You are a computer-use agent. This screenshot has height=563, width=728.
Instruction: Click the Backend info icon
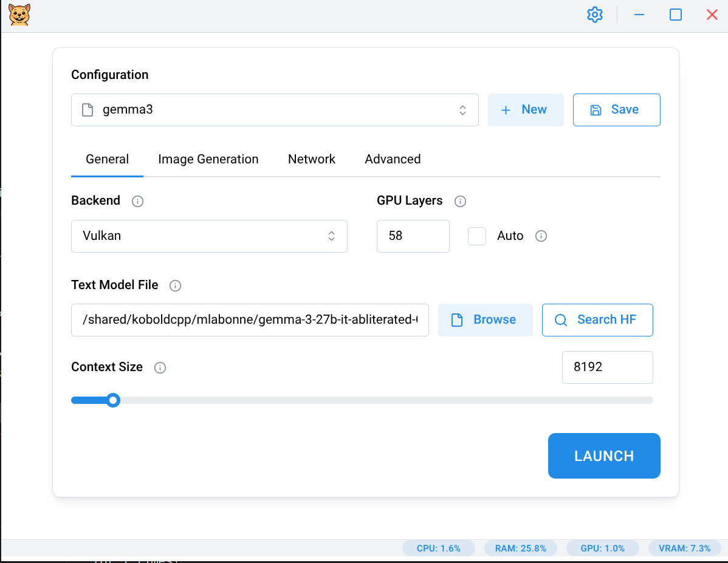138,201
